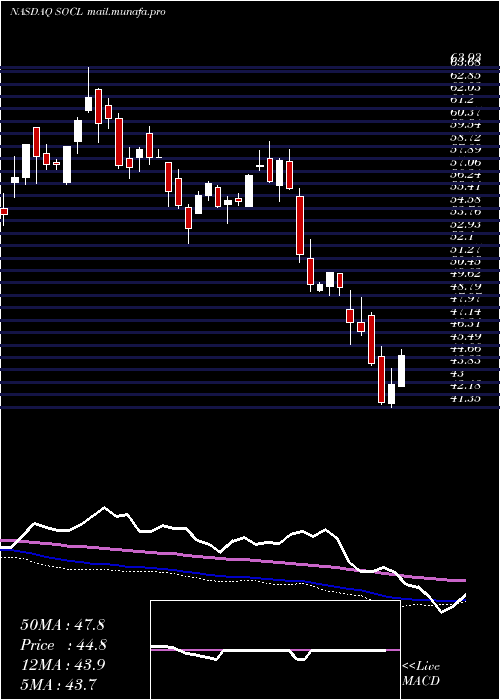Viewport: 500px width, 700px height.
Task: Click the 49.62 price axis label
Action: [x=465, y=274]
